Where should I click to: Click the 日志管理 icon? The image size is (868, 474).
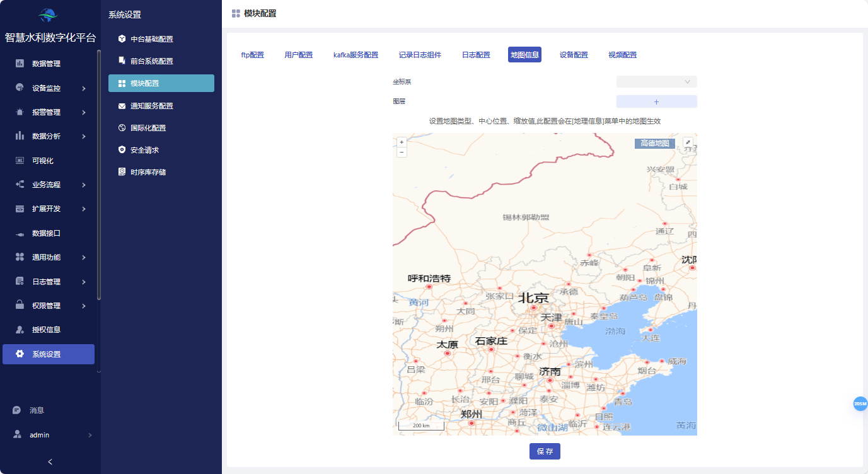[x=20, y=281]
